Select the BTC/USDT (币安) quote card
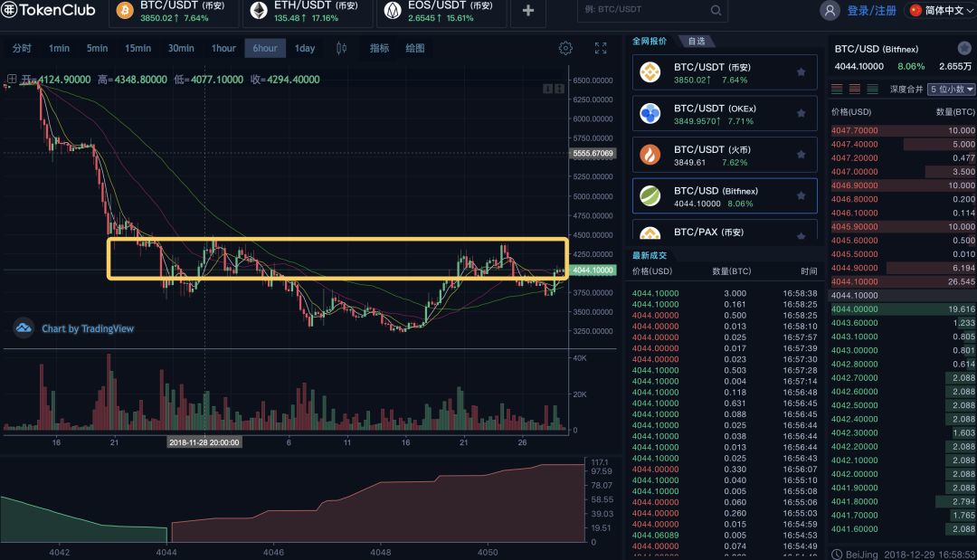Screen dimensions: 977x560 [725, 72]
